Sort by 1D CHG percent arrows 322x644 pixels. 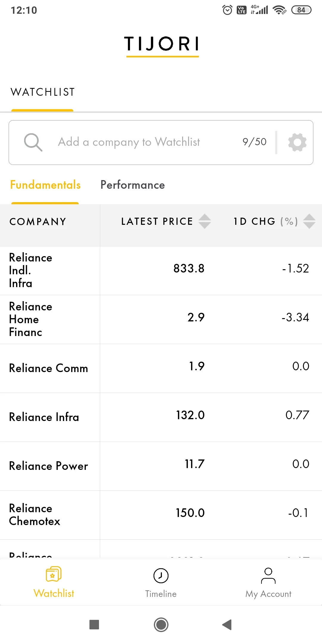(x=309, y=221)
